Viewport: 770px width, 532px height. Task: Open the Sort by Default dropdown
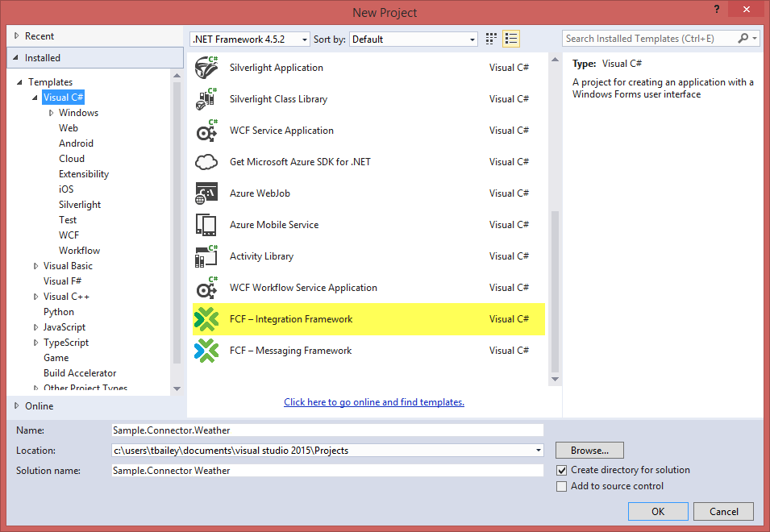[414, 39]
